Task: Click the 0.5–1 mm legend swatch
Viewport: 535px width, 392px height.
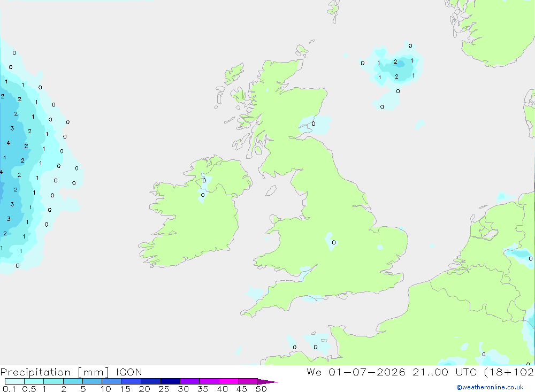Action: (34, 381)
